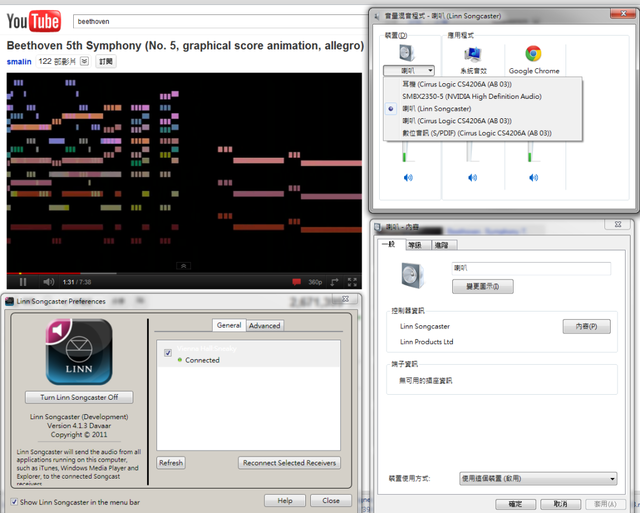
Task: Click the 取消 cancel button
Action: click(560, 504)
